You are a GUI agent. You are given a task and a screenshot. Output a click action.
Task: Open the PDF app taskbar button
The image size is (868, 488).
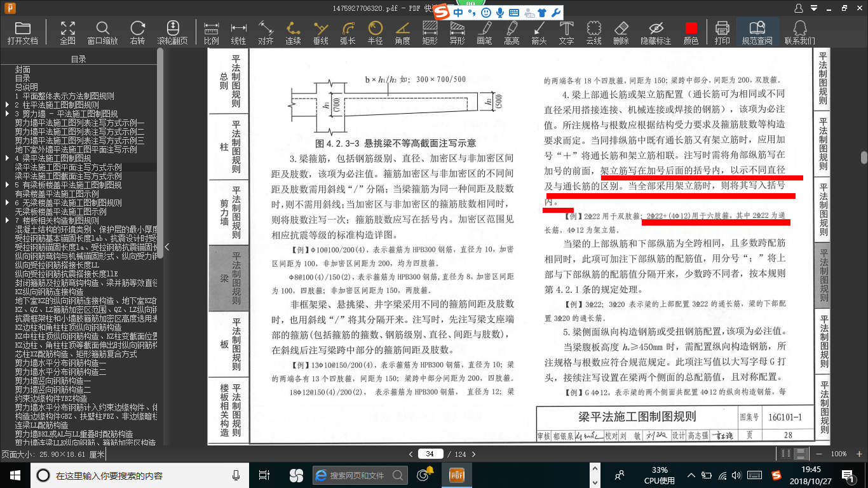pyautogui.click(x=458, y=475)
